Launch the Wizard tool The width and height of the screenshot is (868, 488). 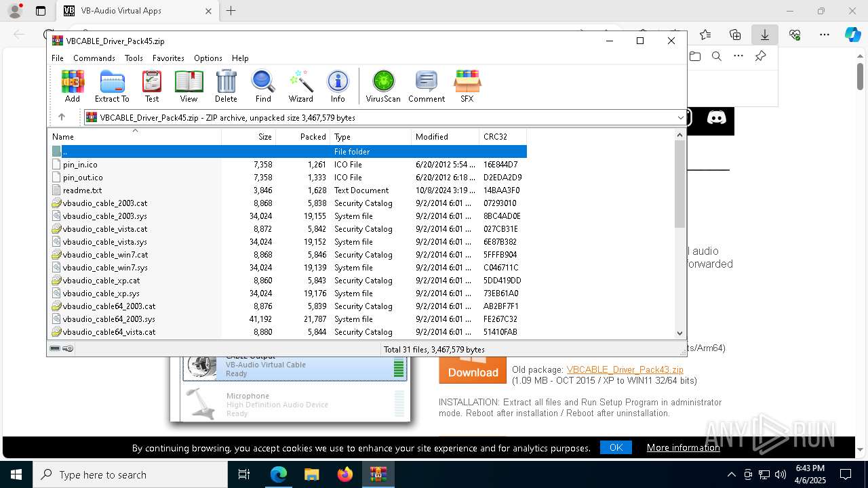click(300, 86)
